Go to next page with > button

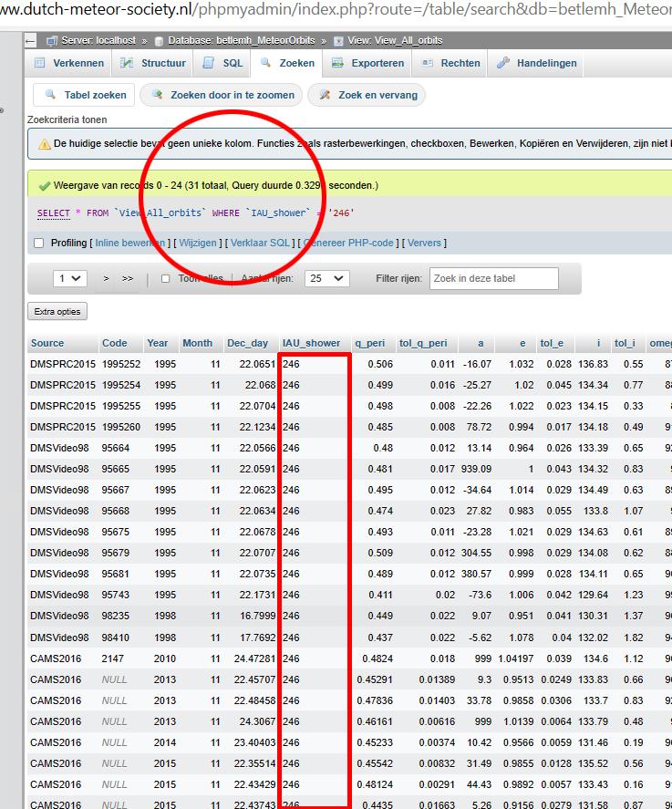point(107,278)
